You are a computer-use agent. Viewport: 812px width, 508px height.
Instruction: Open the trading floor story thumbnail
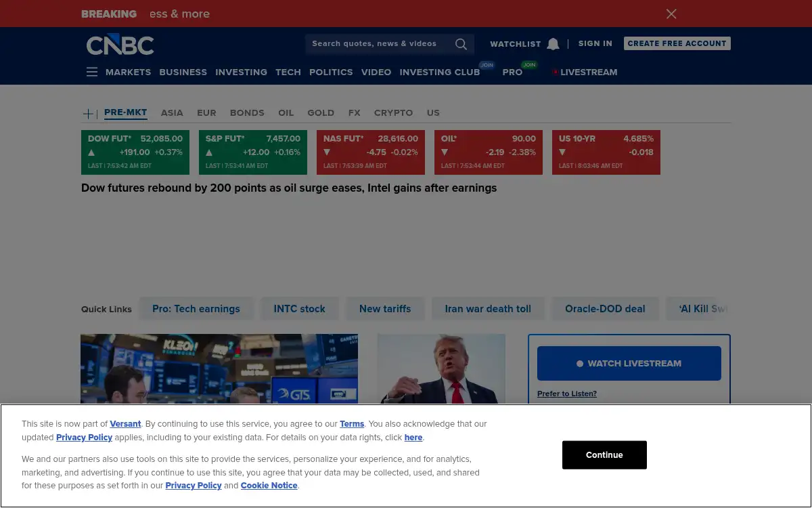pos(219,369)
